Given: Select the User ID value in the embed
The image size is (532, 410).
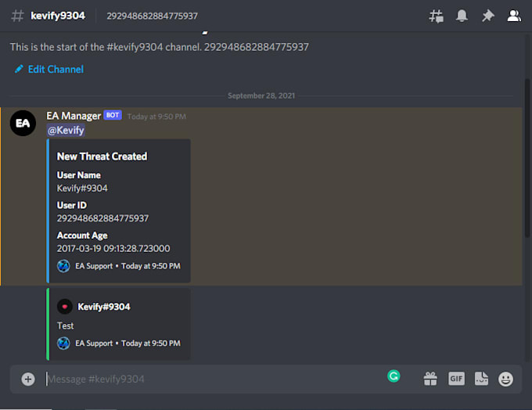Looking at the screenshot, I should (102, 218).
